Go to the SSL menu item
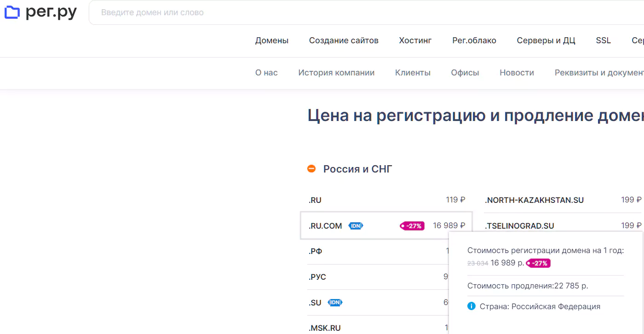Viewport: 644px width, 334px height. pyautogui.click(x=603, y=40)
